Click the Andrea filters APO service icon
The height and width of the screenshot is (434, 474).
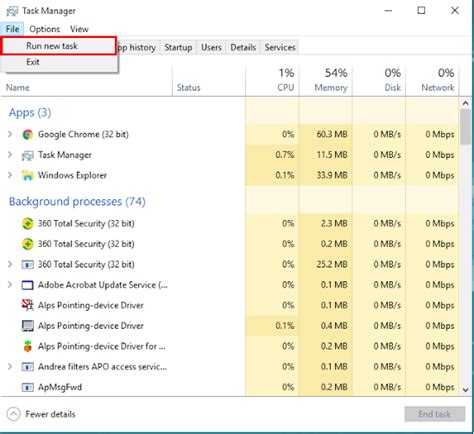pos(28,367)
